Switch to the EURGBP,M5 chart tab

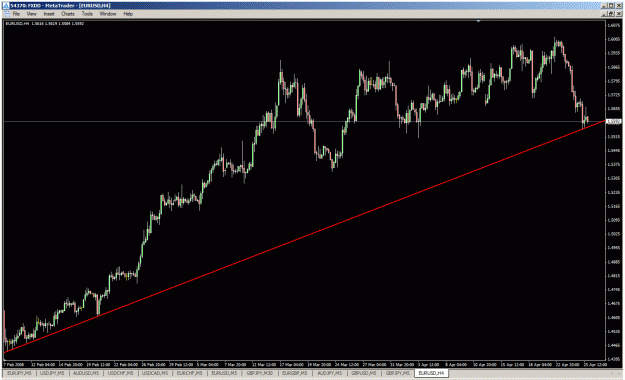pyautogui.click(x=295, y=373)
